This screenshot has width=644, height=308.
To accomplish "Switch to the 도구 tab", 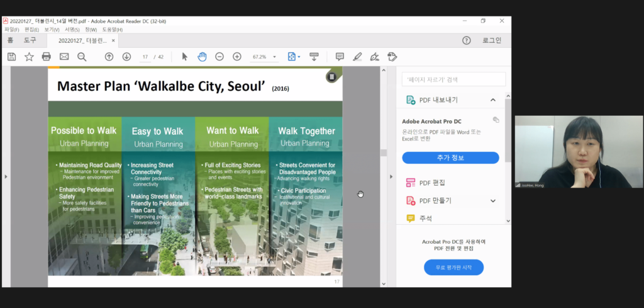I will (30, 40).
